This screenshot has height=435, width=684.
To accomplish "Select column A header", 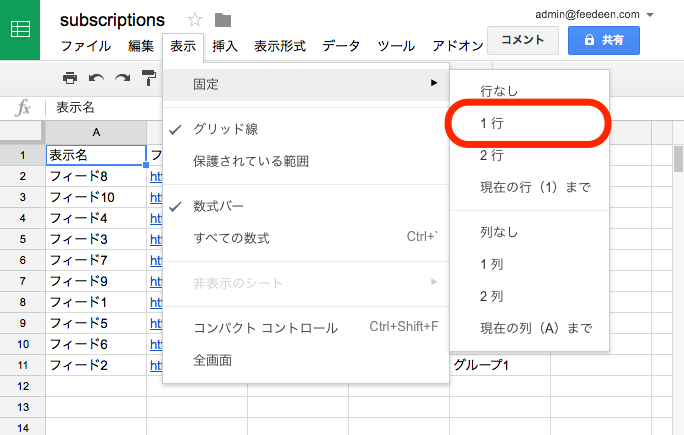I will coord(96,132).
